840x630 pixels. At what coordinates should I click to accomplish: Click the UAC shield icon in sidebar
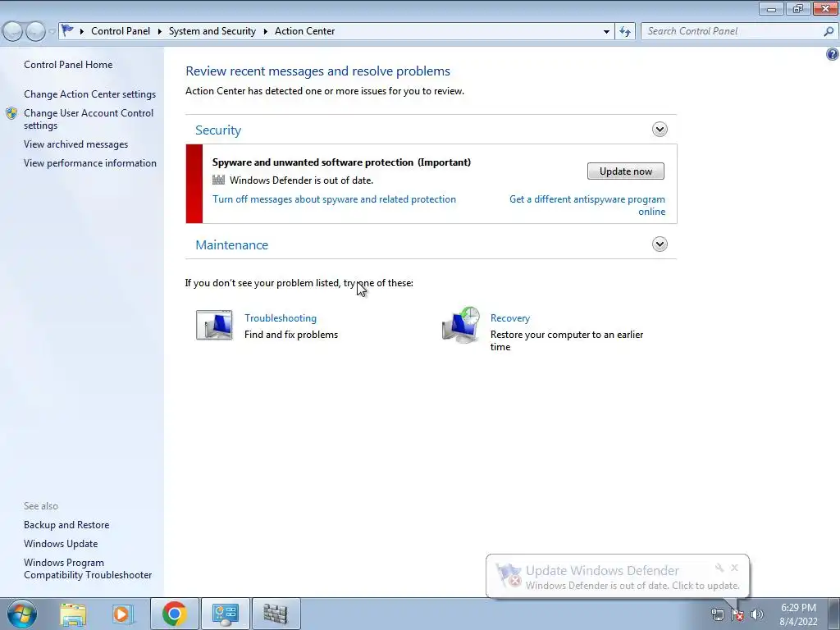[x=11, y=113]
